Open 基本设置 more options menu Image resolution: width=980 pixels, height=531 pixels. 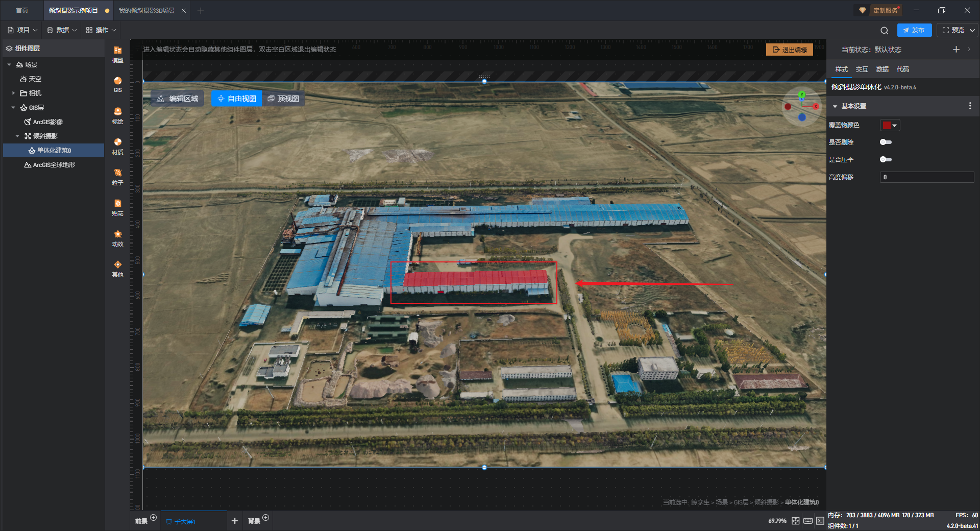[x=970, y=106]
